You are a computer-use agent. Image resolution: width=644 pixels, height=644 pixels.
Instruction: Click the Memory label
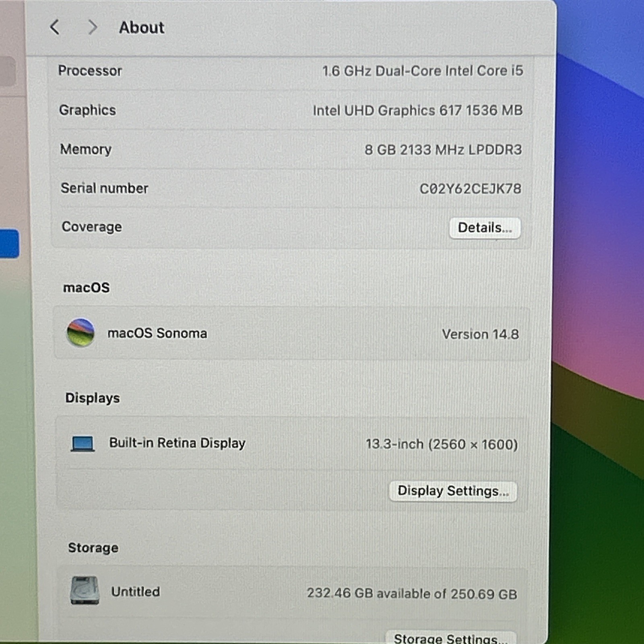[86, 149]
